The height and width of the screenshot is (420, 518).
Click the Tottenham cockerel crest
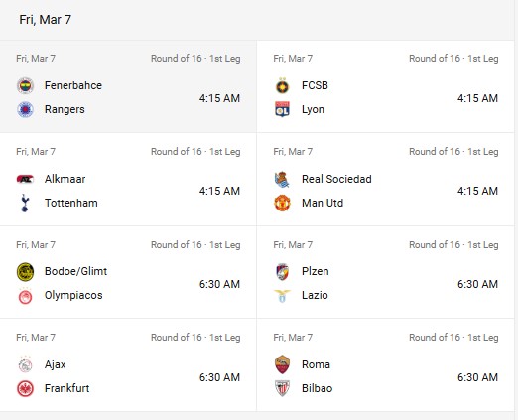pyautogui.click(x=25, y=203)
